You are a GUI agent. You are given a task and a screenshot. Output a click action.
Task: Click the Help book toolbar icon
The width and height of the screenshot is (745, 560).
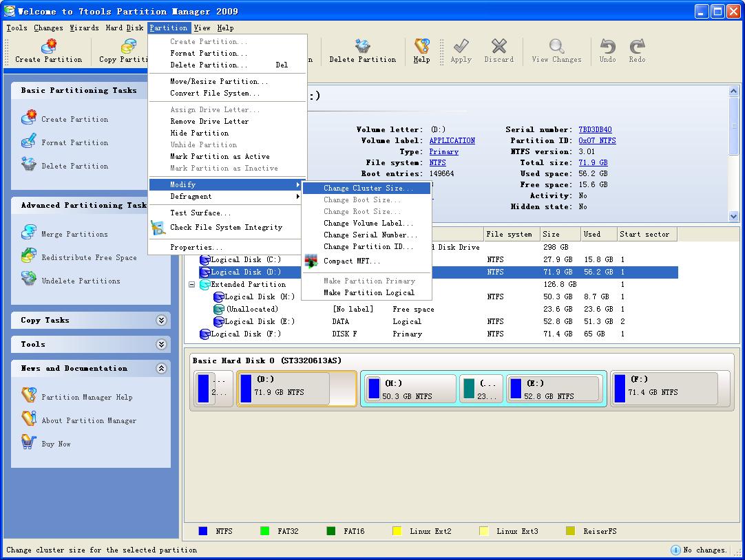point(421,47)
